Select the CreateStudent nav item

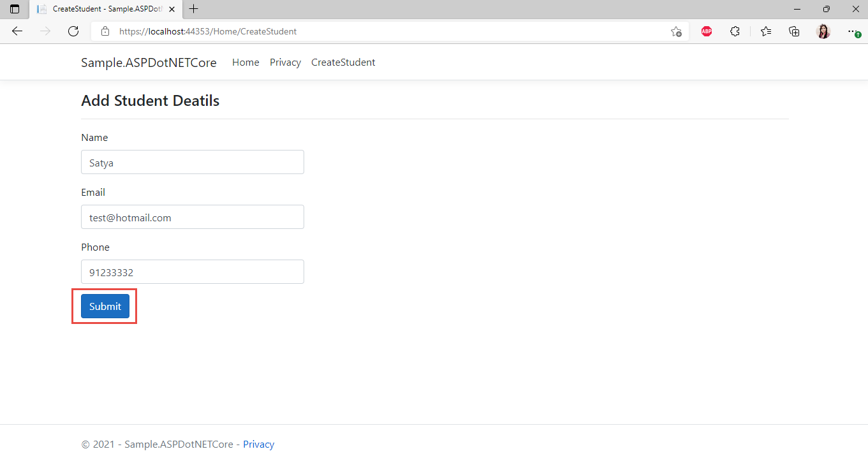coord(342,62)
